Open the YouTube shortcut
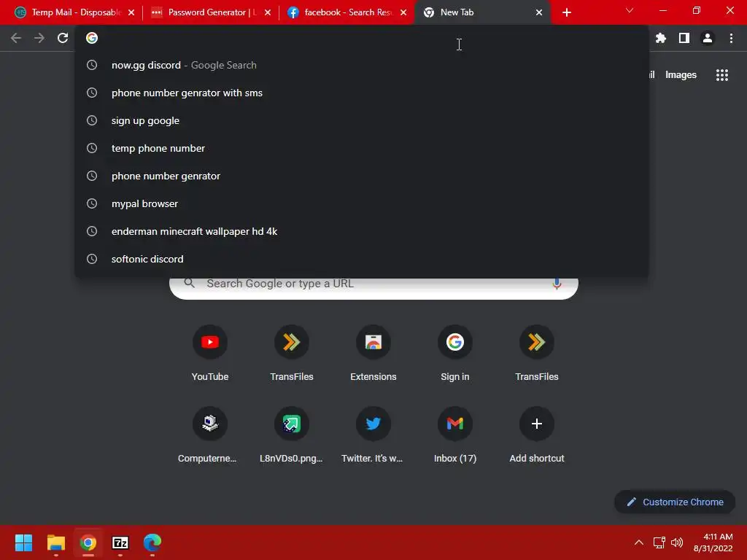The height and width of the screenshot is (560, 747). coord(210,354)
